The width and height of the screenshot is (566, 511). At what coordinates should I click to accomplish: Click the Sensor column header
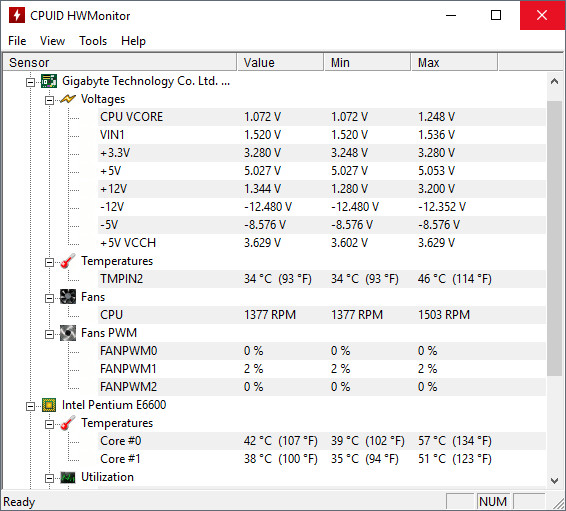click(119, 62)
